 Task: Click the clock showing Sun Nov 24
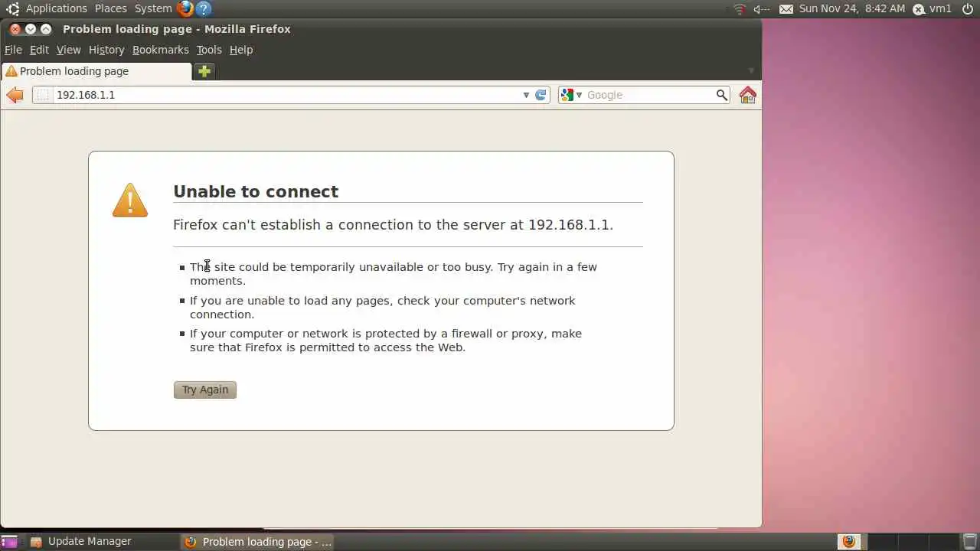click(852, 9)
